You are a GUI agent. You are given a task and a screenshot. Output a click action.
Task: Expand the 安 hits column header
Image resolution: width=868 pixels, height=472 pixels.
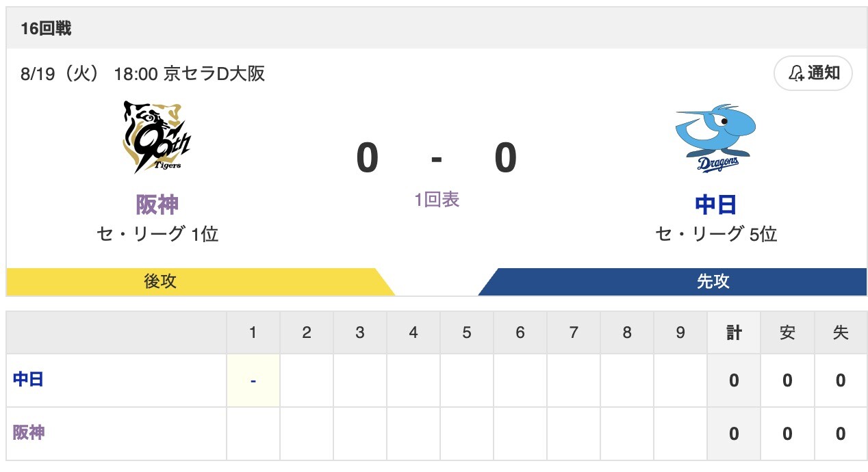point(787,333)
